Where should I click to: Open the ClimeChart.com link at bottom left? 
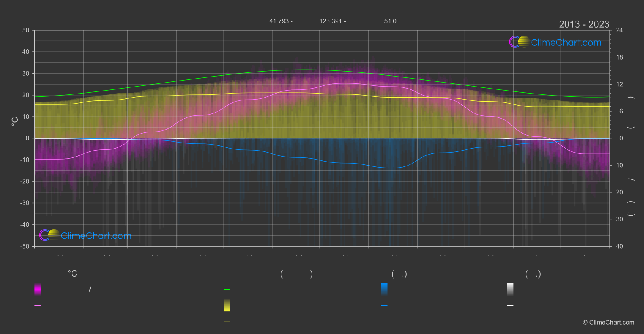click(96, 236)
